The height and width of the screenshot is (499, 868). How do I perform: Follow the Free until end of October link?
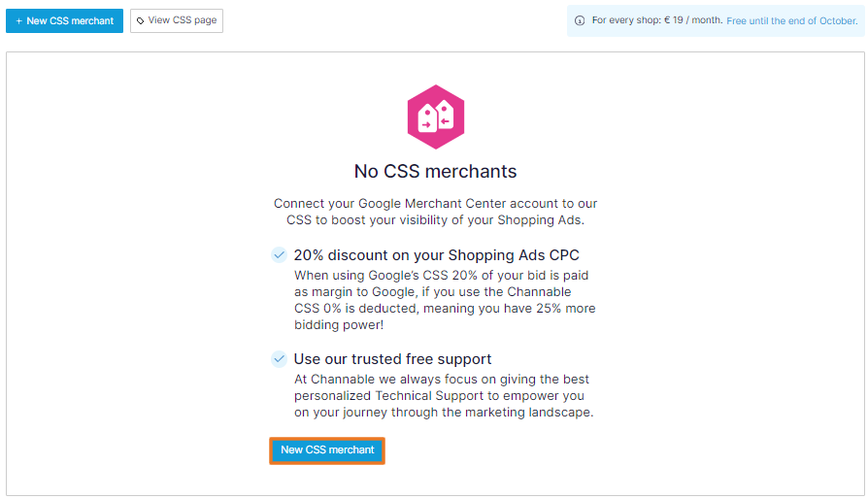(791, 21)
